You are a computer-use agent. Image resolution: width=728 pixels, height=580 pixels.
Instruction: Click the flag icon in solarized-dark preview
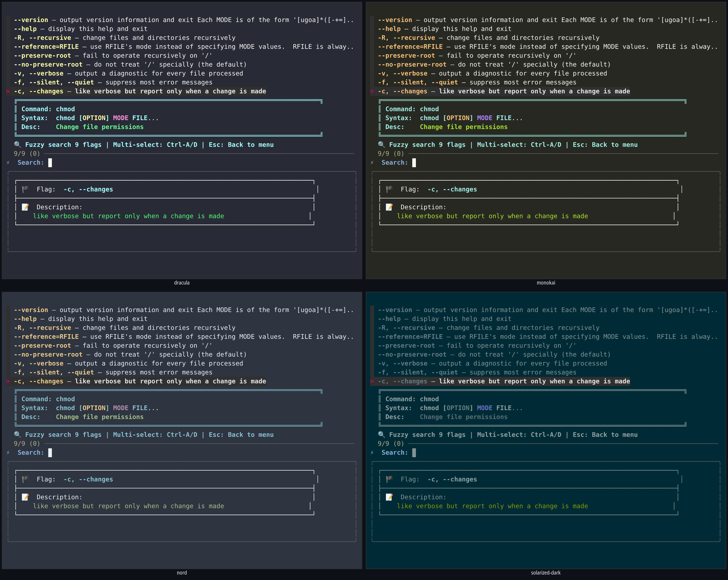click(389, 479)
